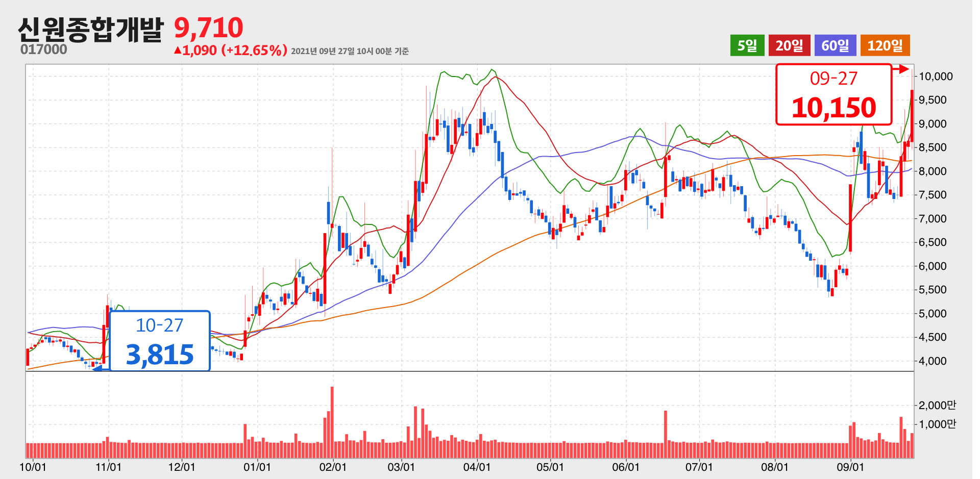Click the timestamp 2021년 09년 27일 10시 00분 기준
980x479 pixels.
point(350,51)
